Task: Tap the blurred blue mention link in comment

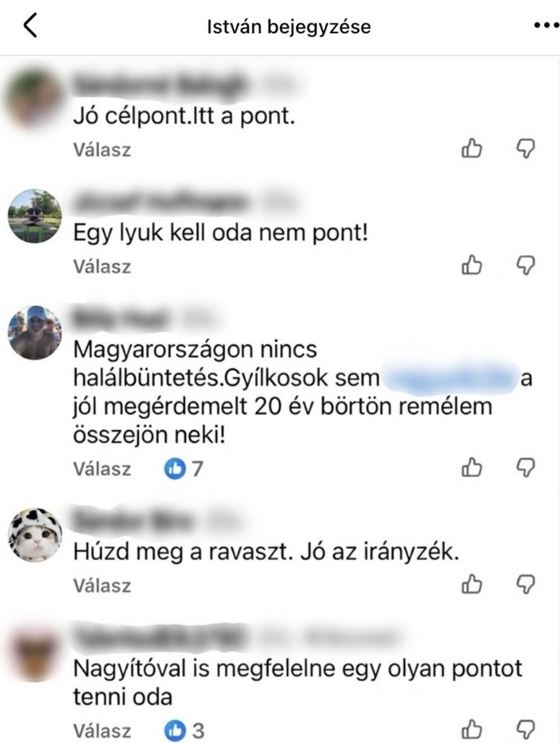Action: pyautogui.click(x=450, y=378)
